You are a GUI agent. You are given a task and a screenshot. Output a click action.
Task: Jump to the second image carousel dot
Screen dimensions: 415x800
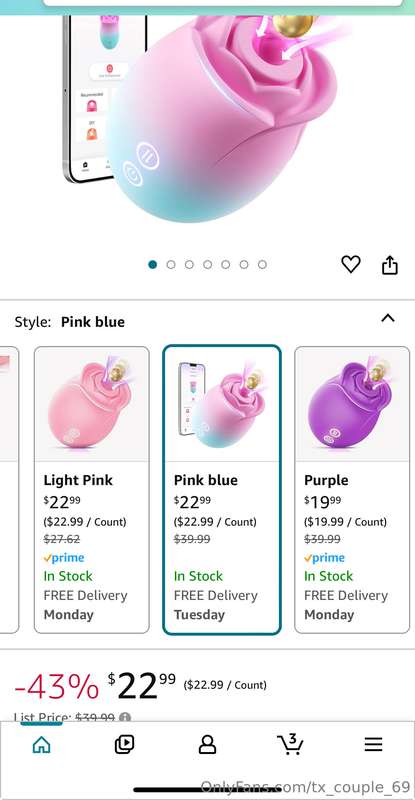tap(171, 264)
